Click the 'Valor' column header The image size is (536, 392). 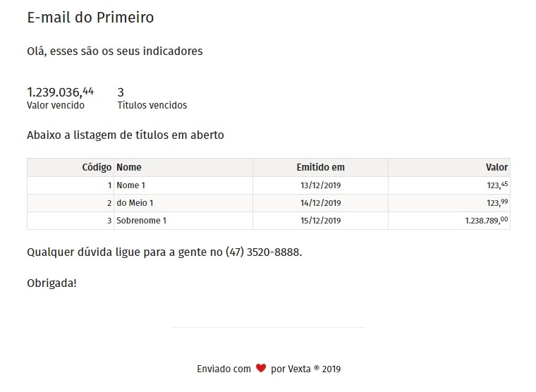497,167
